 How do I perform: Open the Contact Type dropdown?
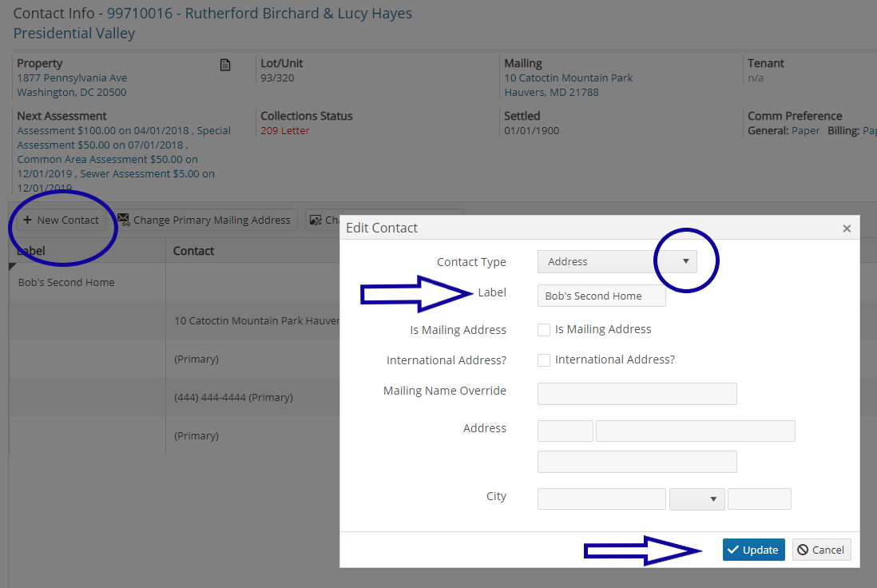(x=617, y=261)
